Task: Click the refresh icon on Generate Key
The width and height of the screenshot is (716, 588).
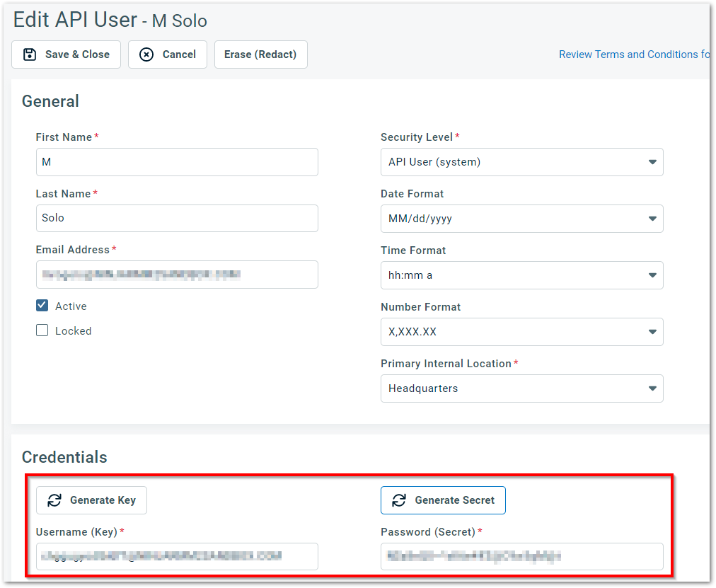Action: 55,500
